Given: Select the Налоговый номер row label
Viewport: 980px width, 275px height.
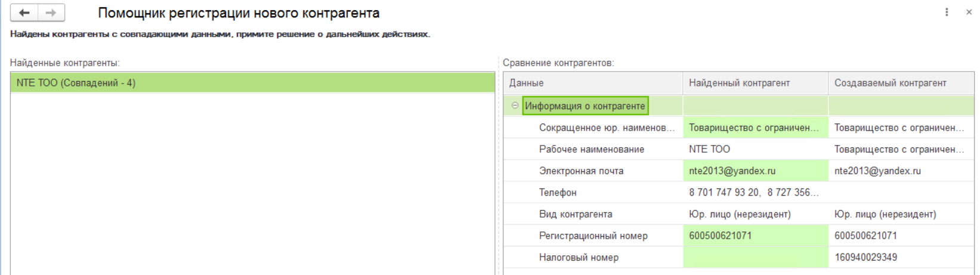Looking at the screenshot, I should click(579, 257).
